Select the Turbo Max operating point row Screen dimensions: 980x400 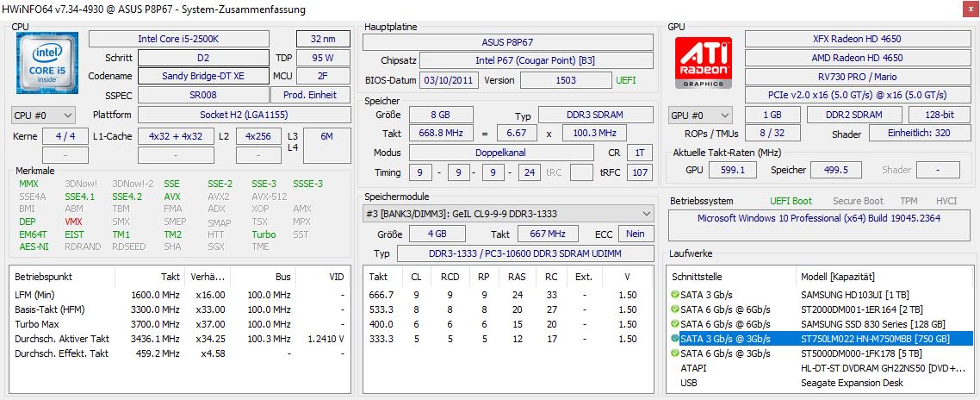[180, 324]
